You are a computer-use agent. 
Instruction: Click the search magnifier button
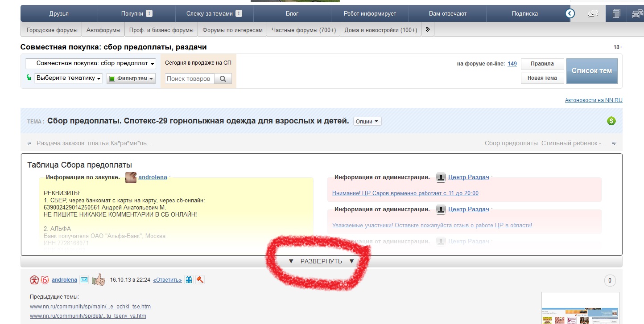click(223, 78)
